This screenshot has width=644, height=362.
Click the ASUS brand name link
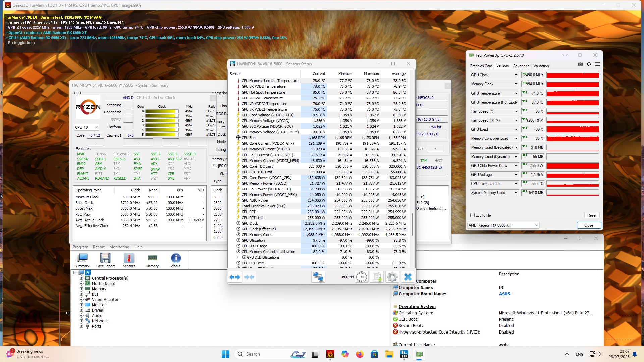click(504, 294)
